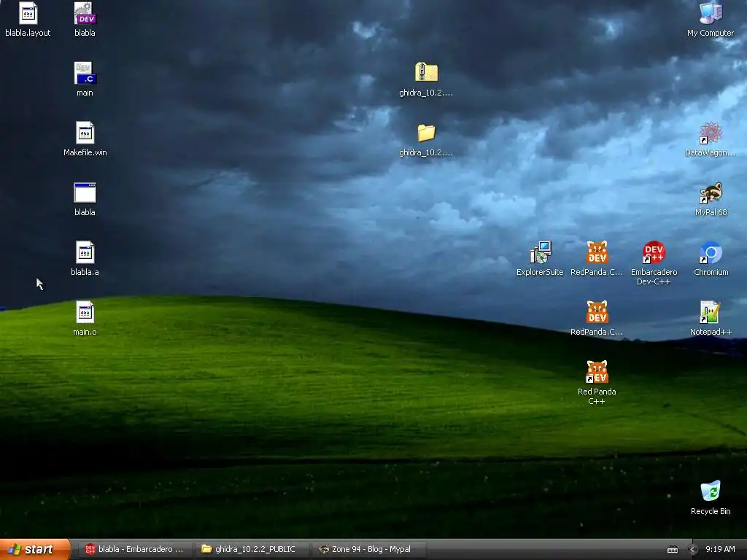
Task: Click the 9:19 AM taskbar clock
Action: pos(720,549)
